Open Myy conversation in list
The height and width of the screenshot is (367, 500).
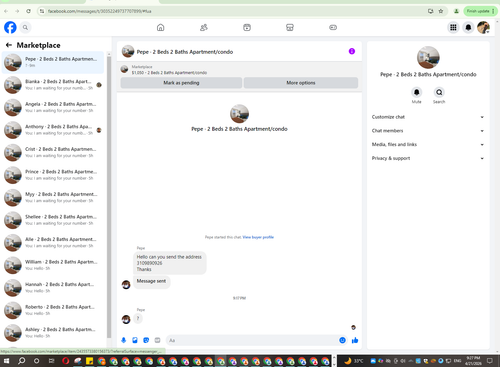pos(53,197)
